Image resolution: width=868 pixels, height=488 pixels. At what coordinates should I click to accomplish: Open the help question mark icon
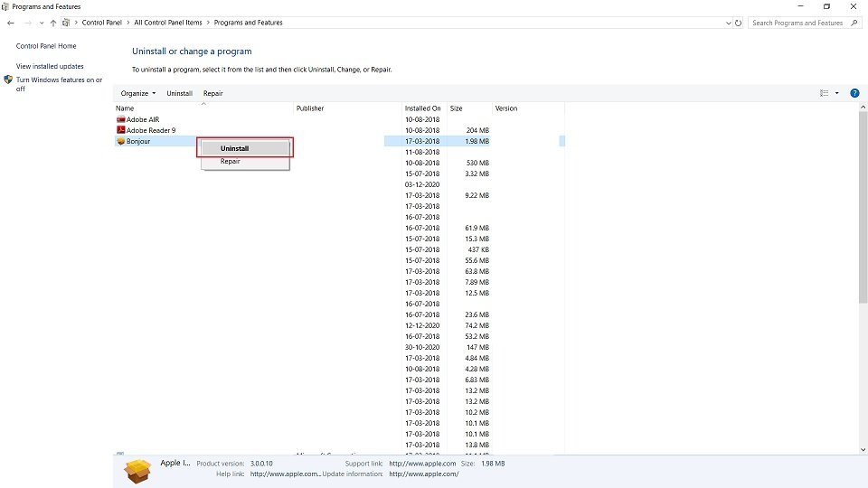(854, 93)
